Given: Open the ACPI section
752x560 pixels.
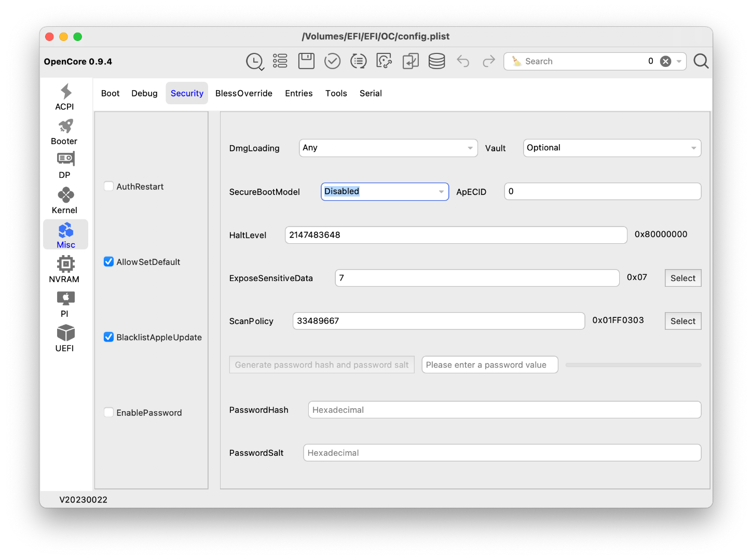Looking at the screenshot, I should tap(65, 97).
